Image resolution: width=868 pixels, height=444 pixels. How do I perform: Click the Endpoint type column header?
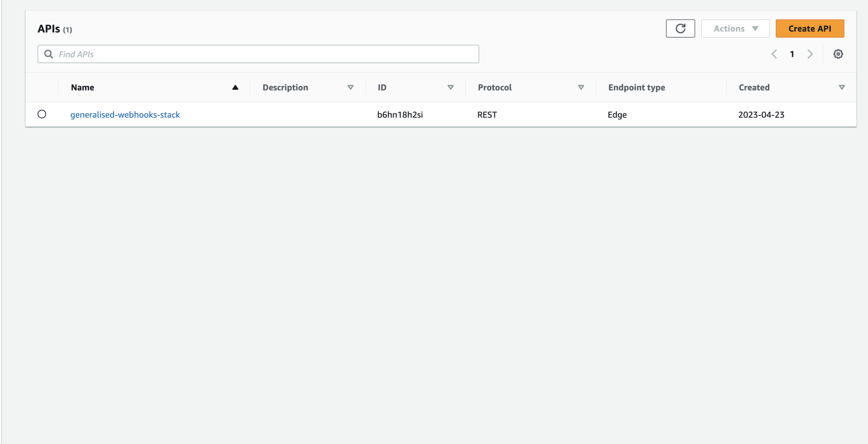(636, 88)
